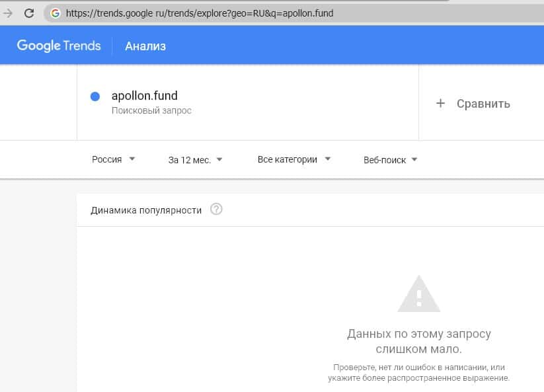Select the Анализ header item

pyautogui.click(x=145, y=46)
